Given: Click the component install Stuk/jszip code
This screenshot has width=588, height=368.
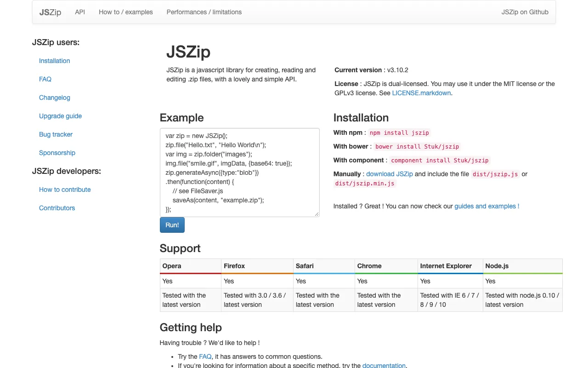Looking at the screenshot, I should [x=440, y=160].
